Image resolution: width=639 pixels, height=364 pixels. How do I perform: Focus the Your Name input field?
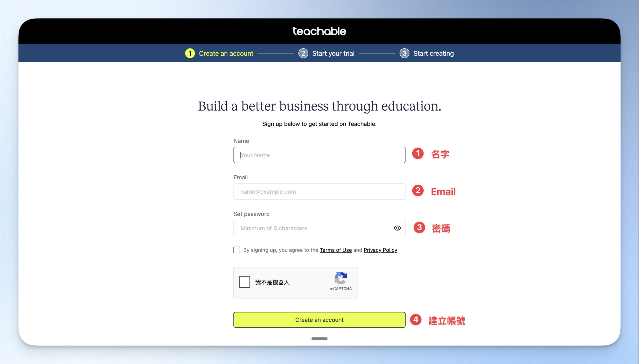319,155
